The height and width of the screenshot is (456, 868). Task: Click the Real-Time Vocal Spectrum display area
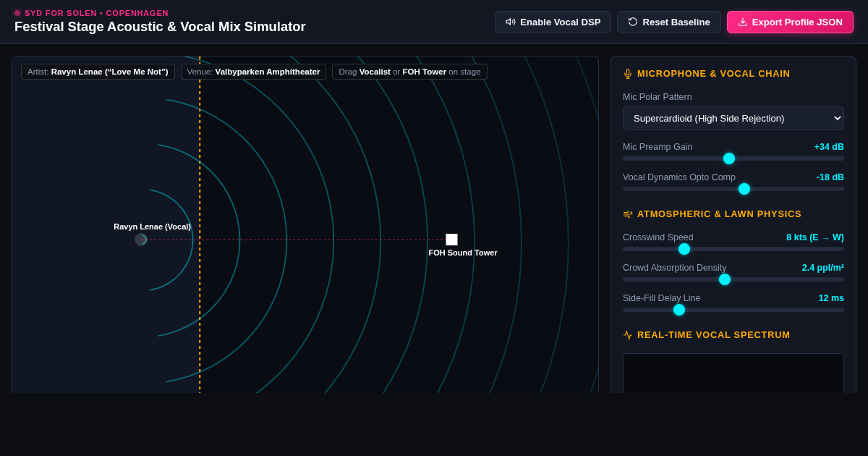[733, 373]
